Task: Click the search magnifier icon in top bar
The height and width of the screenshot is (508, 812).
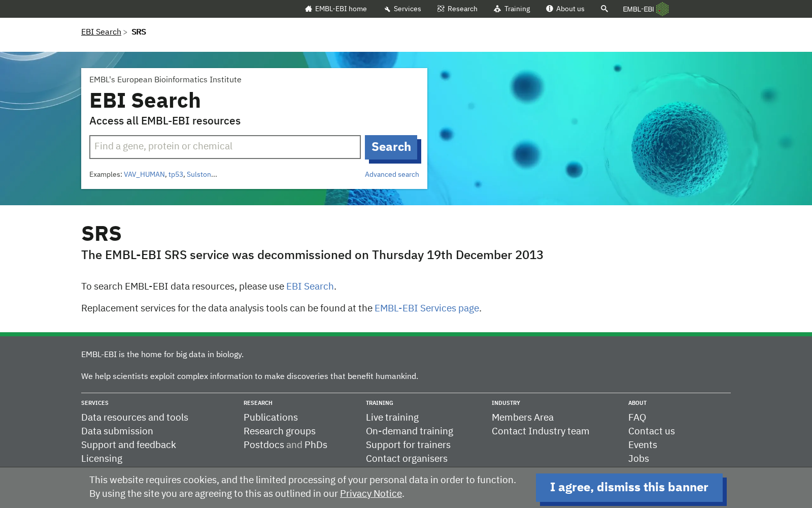Action: [x=604, y=9]
